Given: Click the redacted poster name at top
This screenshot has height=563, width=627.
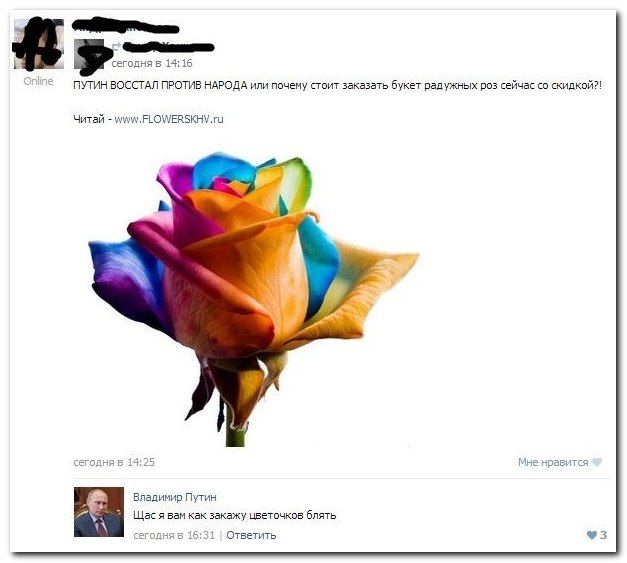Looking at the screenshot, I should click(126, 27).
